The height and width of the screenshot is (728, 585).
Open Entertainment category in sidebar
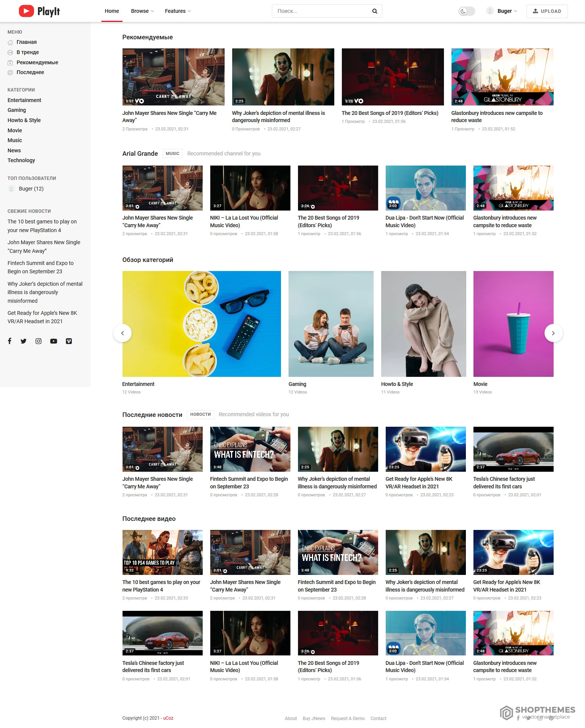[24, 100]
